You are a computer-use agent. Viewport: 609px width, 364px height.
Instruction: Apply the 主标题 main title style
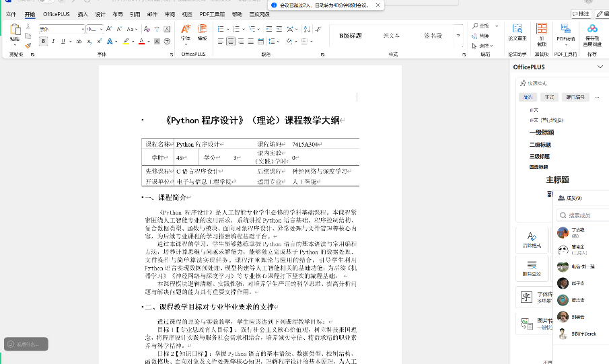pos(557,180)
